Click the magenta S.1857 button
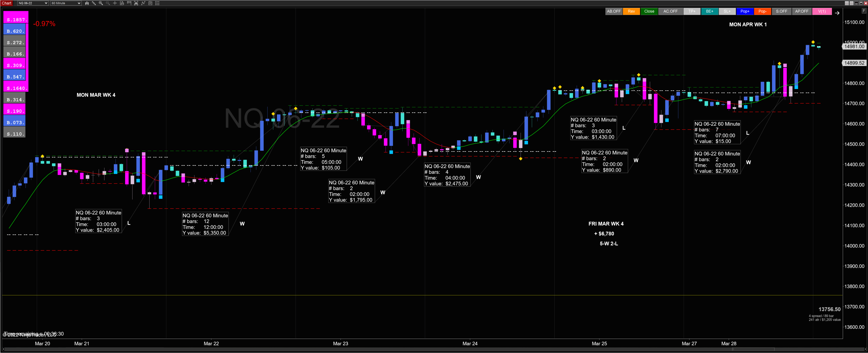Screen dimensions: 868x353 16,17
